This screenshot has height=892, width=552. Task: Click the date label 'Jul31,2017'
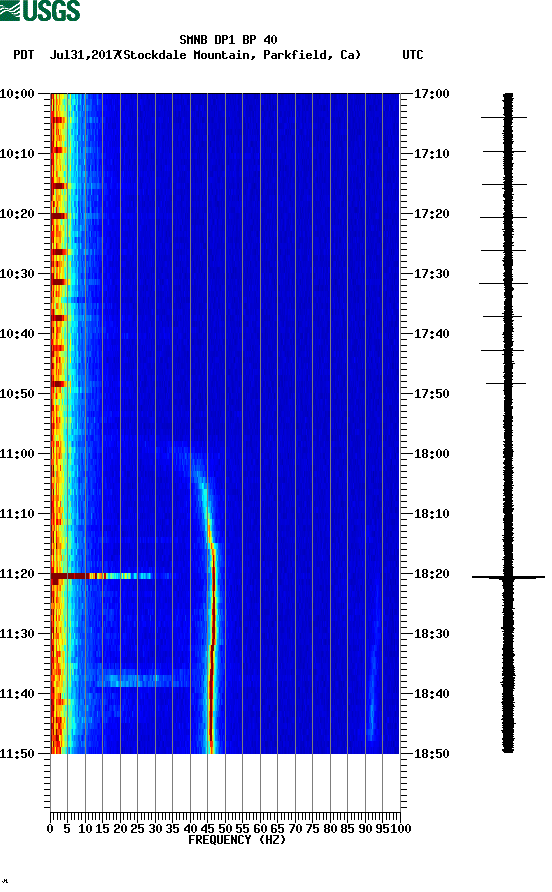coord(84,55)
